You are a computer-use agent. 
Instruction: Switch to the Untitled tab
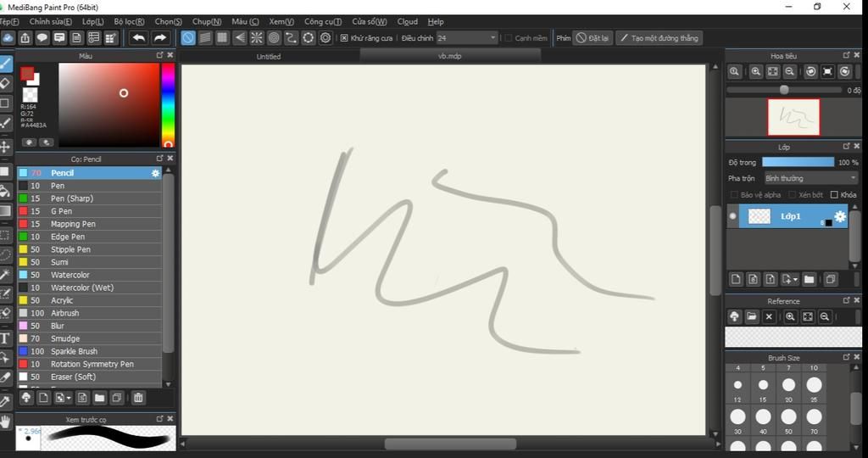click(269, 57)
